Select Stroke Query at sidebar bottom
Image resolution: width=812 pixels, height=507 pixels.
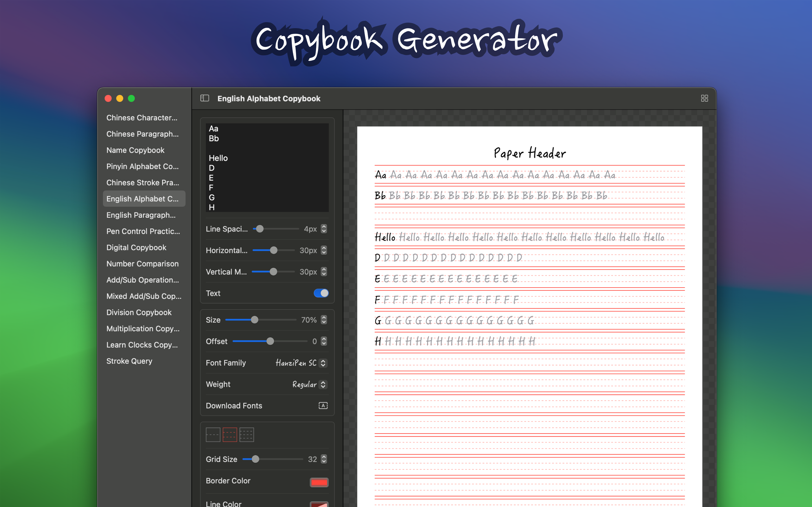pyautogui.click(x=129, y=361)
